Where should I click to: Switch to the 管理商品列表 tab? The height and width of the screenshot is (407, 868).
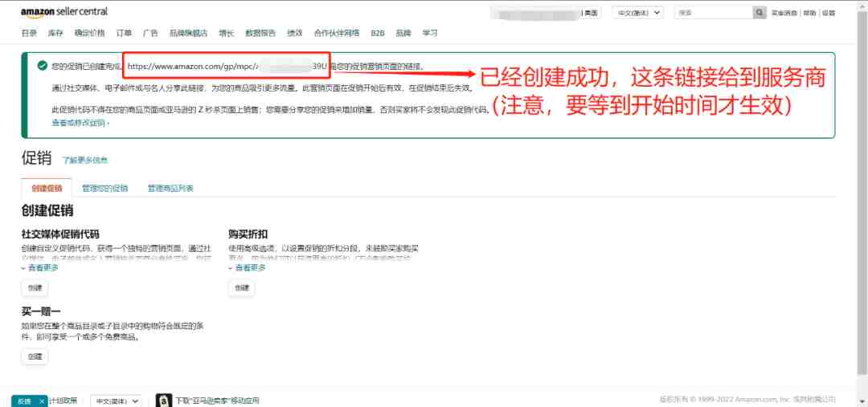pyautogui.click(x=170, y=188)
